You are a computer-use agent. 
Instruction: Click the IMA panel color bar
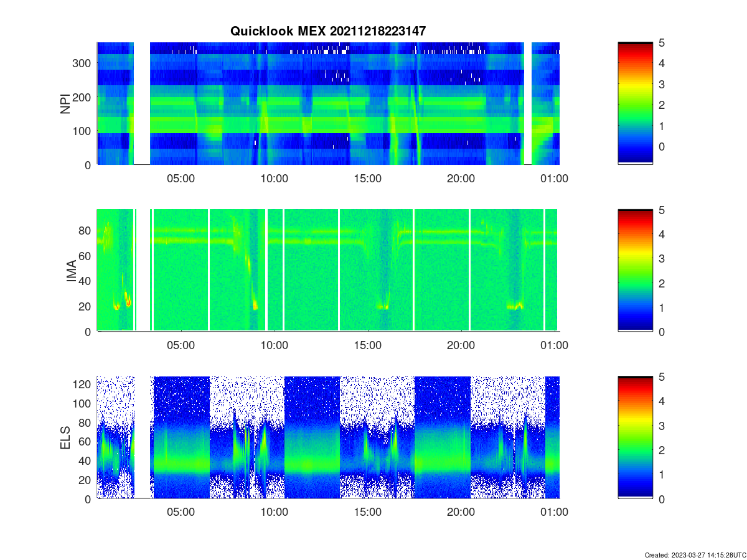(636, 271)
